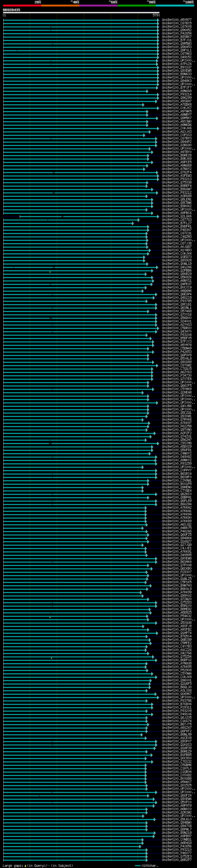
Task: Select hit UniRef100_O49152
Action: pos(177,57)
